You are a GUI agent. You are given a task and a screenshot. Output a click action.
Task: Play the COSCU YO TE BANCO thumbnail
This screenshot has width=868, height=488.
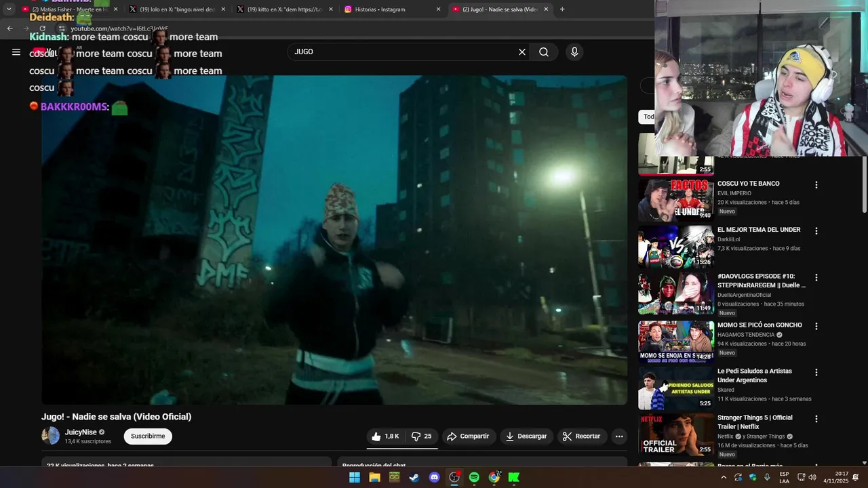pos(676,200)
